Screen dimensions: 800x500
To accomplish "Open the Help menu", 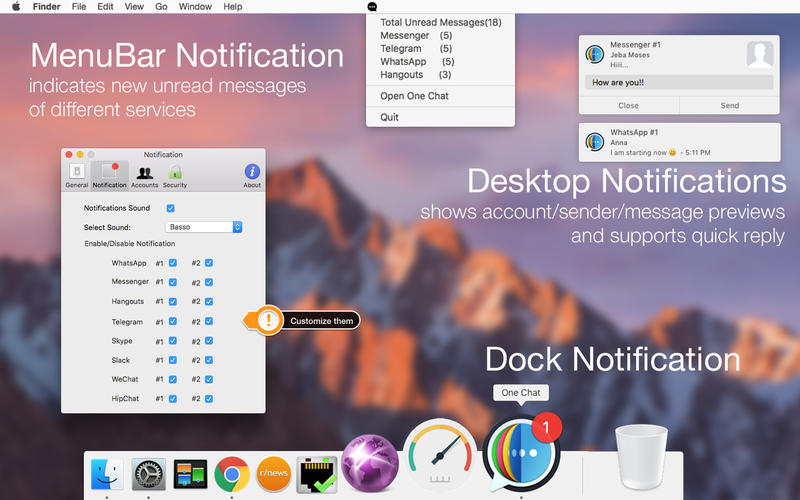I will [233, 7].
